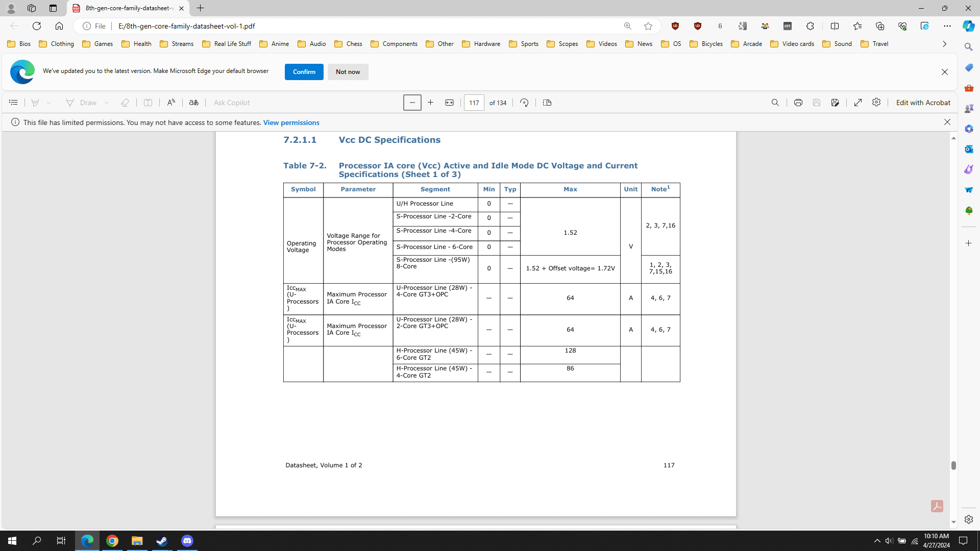
Task: Enter full screen mode for PDF
Action: 858,103
